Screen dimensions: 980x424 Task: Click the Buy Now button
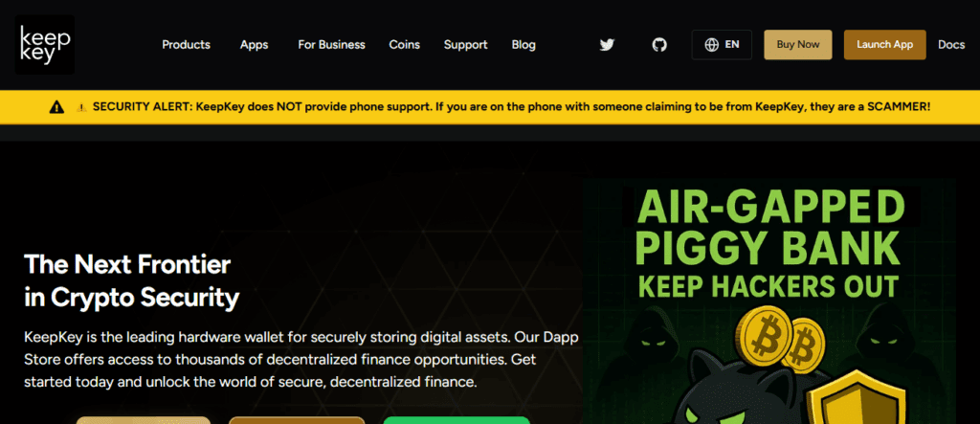pos(798,45)
